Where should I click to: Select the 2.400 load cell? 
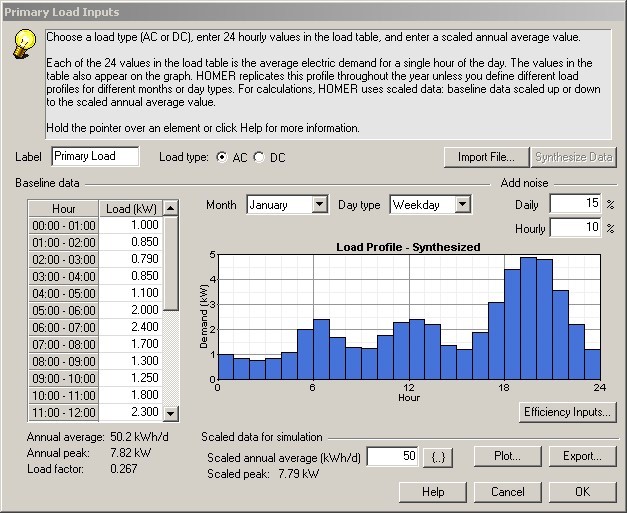[131, 327]
